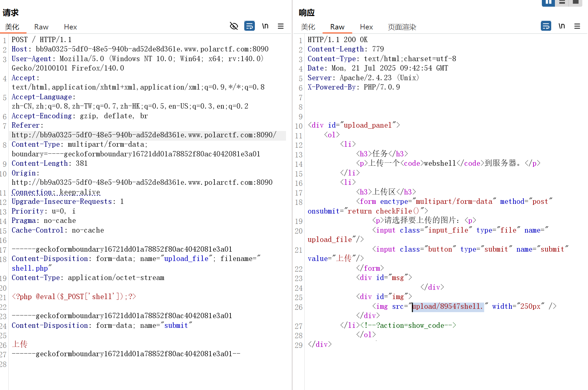Click 'Content-Length: 779' in the response
The image size is (588, 390).
[346, 49]
